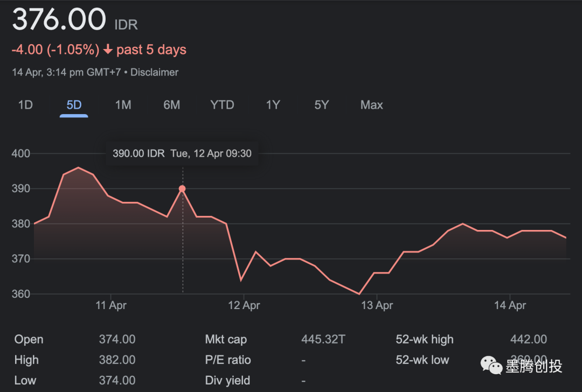Select the 1D time range tab
Image resolution: width=582 pixels, height=392 pixels.
click(25, 105)
